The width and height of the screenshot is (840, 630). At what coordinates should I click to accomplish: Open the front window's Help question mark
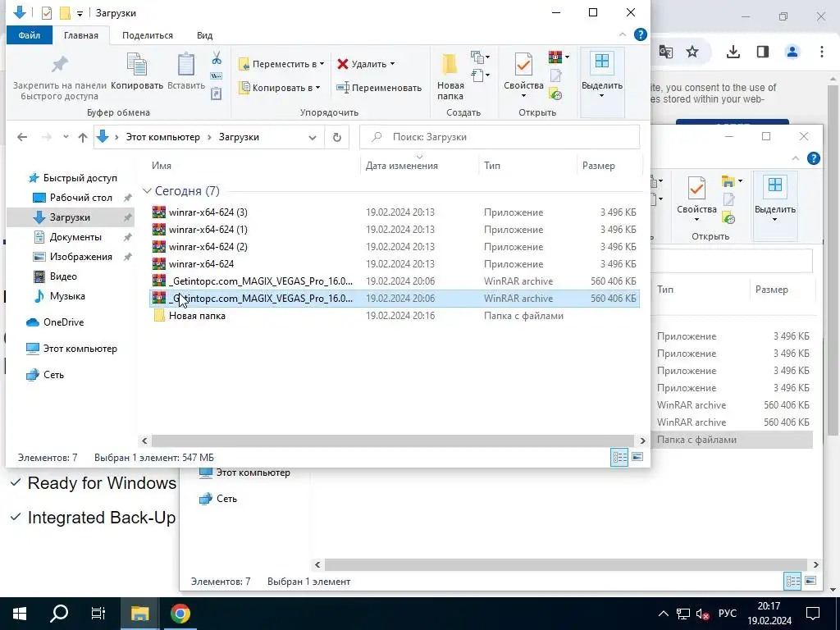[640, 34]
